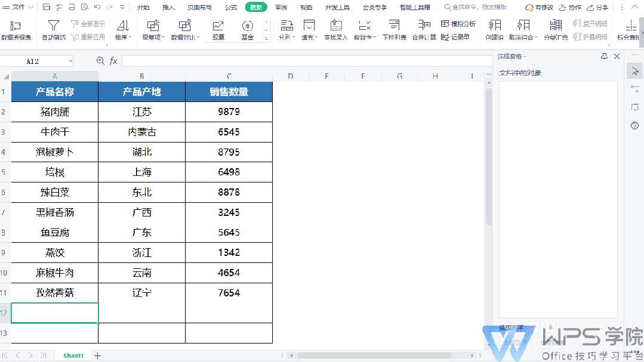
Task: Open the 数据对比 data compare dropdown
Action: point(185,30)
